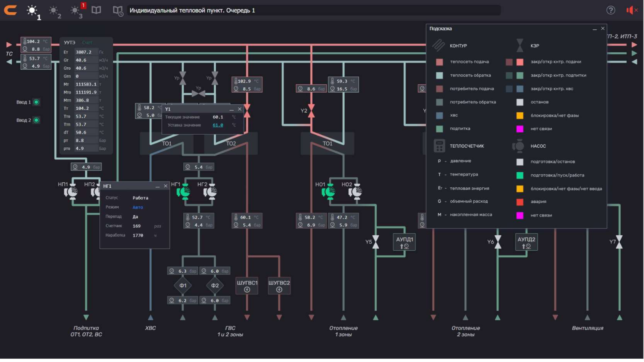
Task: Open the АУПД2 pressure unit block
Action: [x=526, y=242]
